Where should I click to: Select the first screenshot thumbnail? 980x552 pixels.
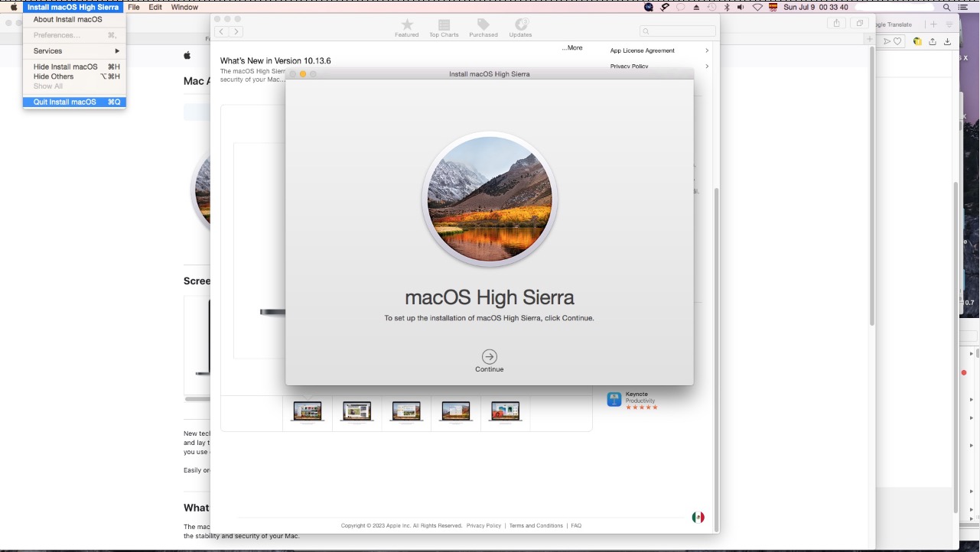(308, 411)
